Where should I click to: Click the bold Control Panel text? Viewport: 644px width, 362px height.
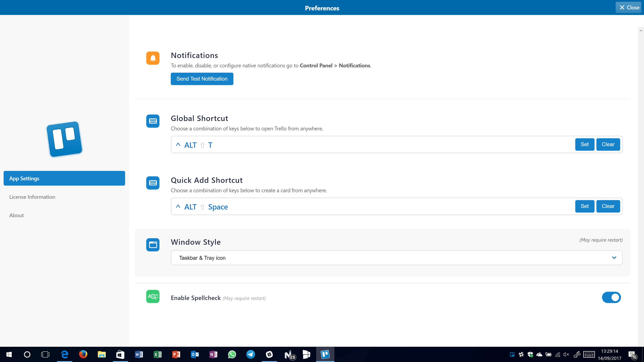(316, 66)
